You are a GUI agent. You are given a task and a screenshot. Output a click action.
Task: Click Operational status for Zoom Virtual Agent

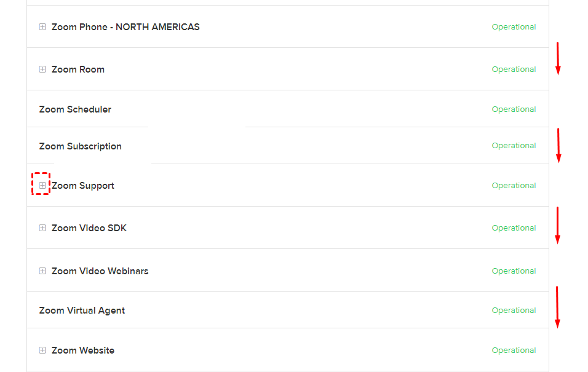pos(514,311)
